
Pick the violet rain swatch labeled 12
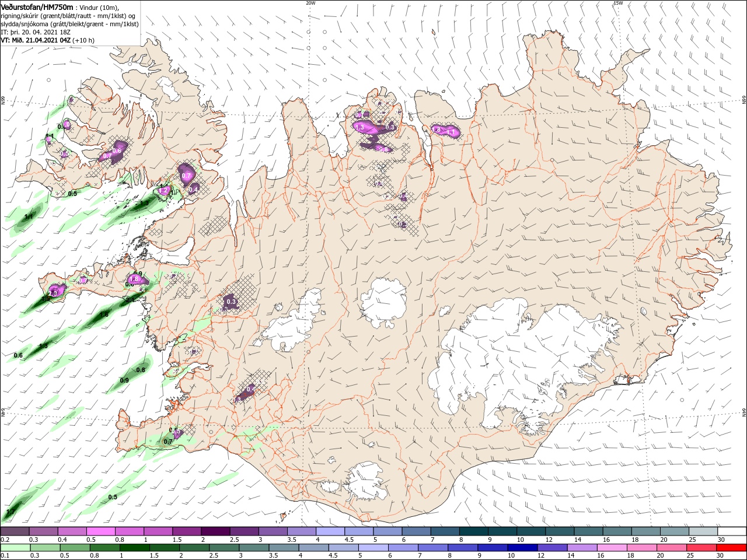[x=552, y=547]
